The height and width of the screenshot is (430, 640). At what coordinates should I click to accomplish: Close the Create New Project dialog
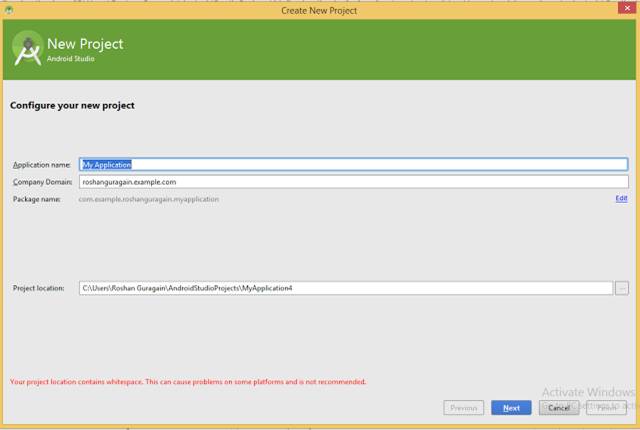pyautogui.click(x=627, y=8)
